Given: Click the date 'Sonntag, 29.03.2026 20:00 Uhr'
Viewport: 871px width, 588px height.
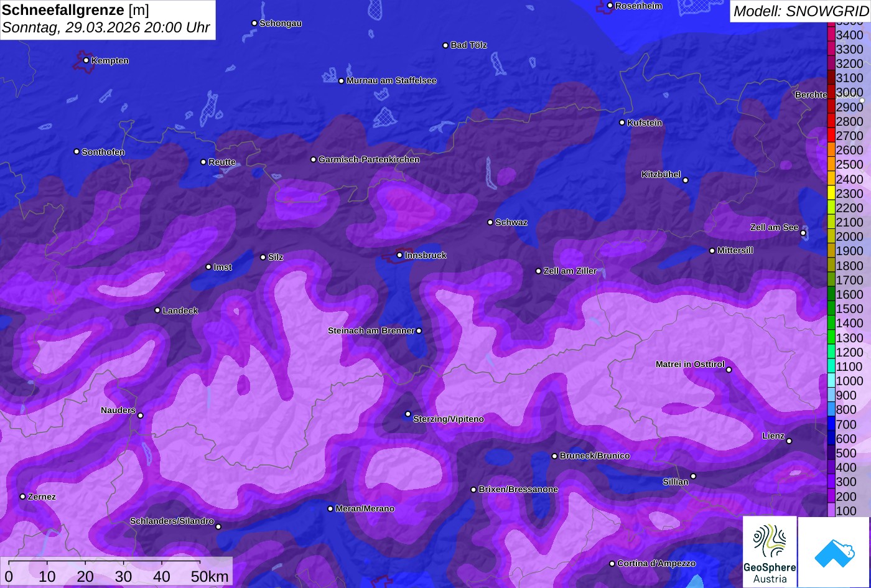Looking at the screenshot, I should pos(106,28).
